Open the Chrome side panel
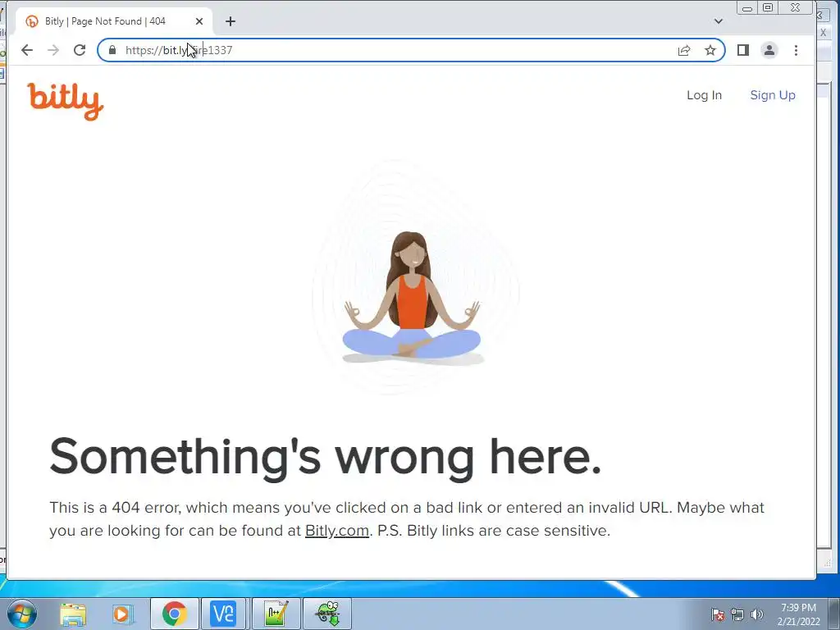840x630 pixels. [743, 50]
